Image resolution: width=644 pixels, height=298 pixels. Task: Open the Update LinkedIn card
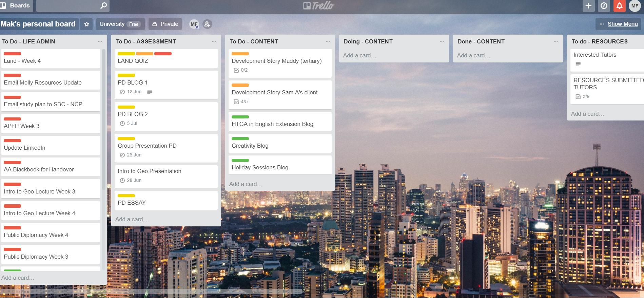pos(51,145)
